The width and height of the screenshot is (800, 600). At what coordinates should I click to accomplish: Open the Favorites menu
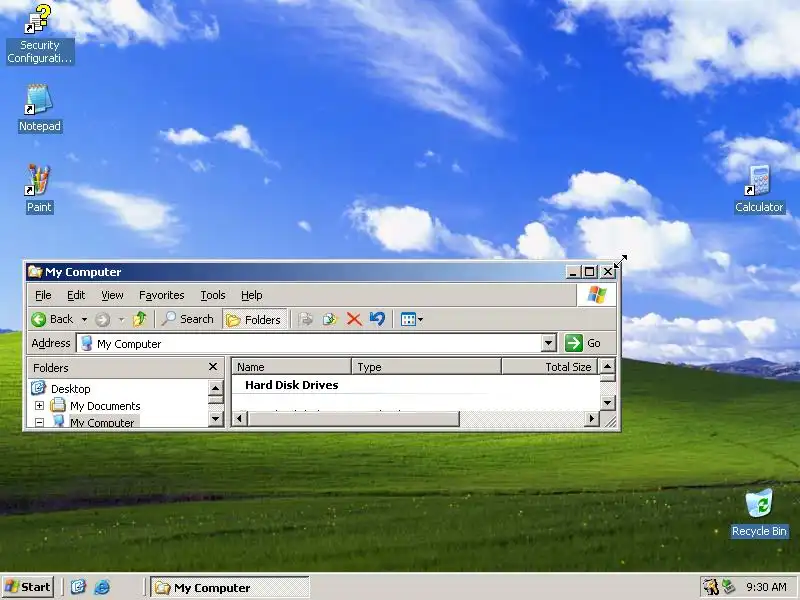click(x=162, y=295)
